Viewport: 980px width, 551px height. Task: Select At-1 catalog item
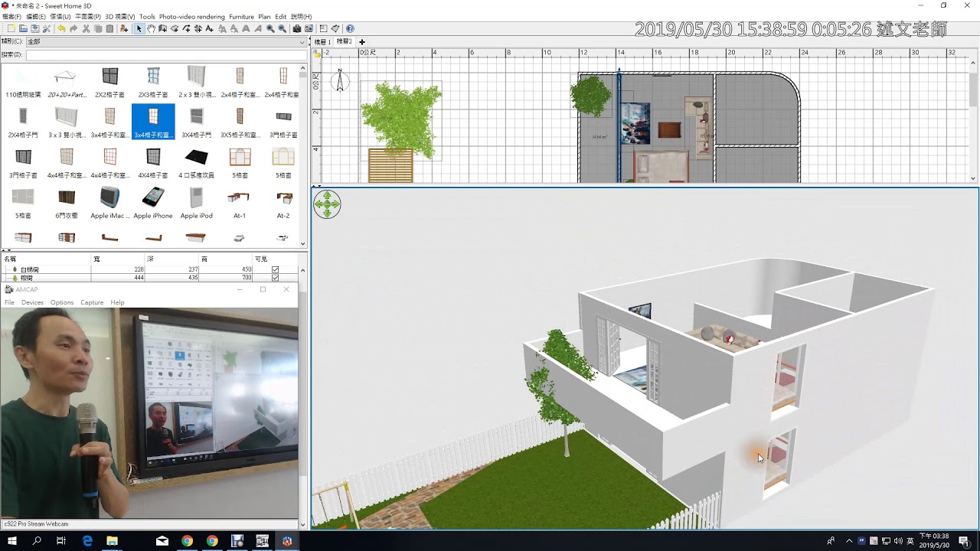point(240,203)
